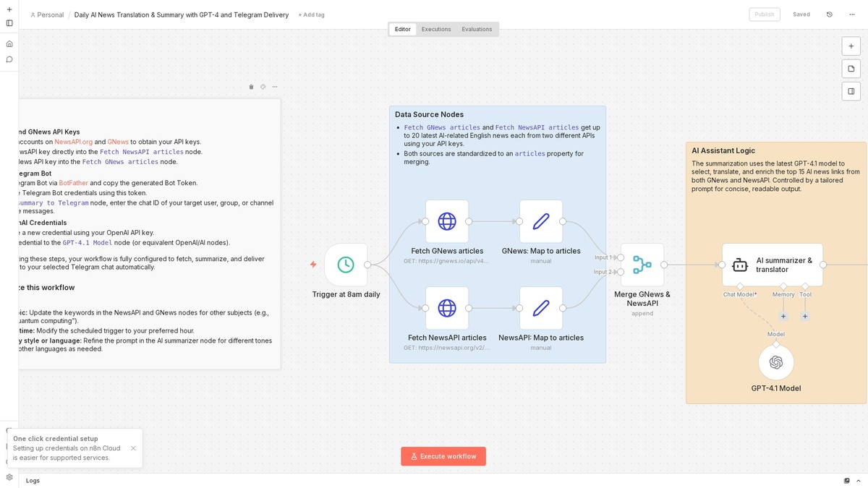868x488 pixels.
Task: Toggle the right side panel button
Action: point(851,91)
